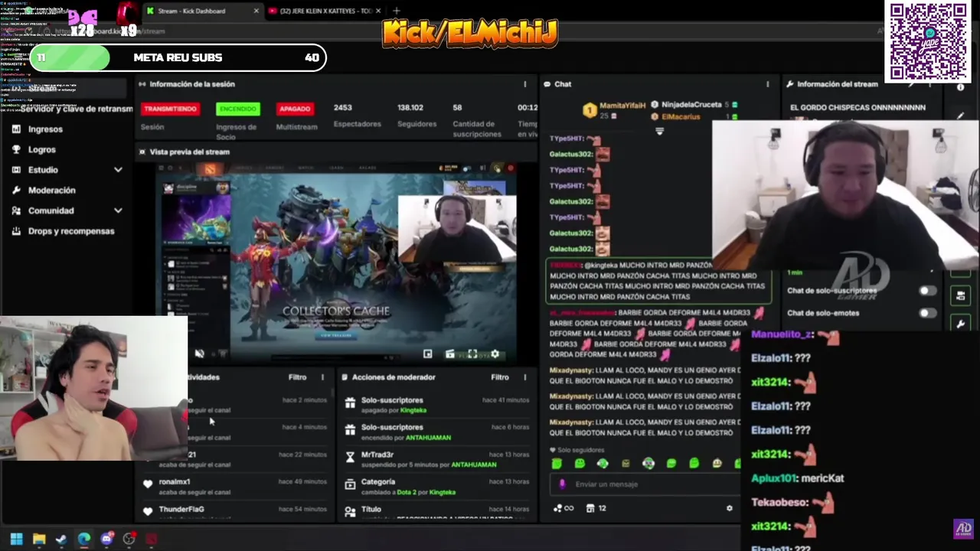The width and height of the screenshot is (980, 551).
Task: Click the purple emote icon in message box
Action: pyautogui.click(x=562, y=484)
